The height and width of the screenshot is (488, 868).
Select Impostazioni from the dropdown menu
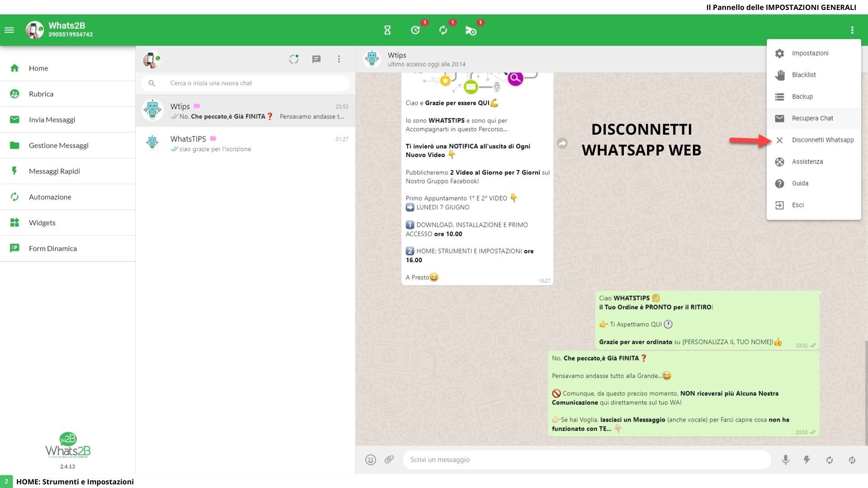[x=814, y=53]
